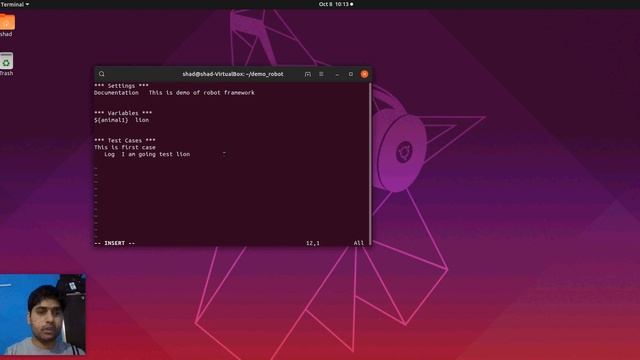
Task: Click the terminal vertical scrollbar
Action: click(x=370, y=163)
